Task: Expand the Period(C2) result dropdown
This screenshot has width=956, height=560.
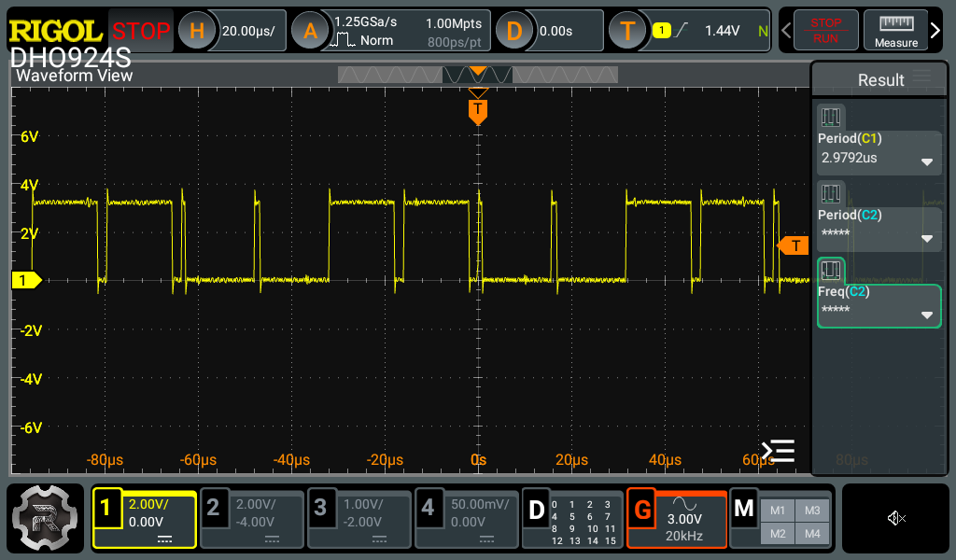Action: pyautogui.click(x=927, y=239)
